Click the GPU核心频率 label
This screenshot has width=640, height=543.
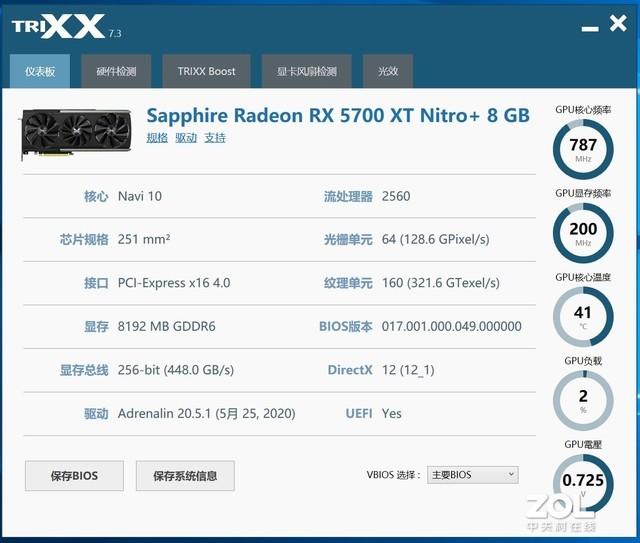pos(583,109)
